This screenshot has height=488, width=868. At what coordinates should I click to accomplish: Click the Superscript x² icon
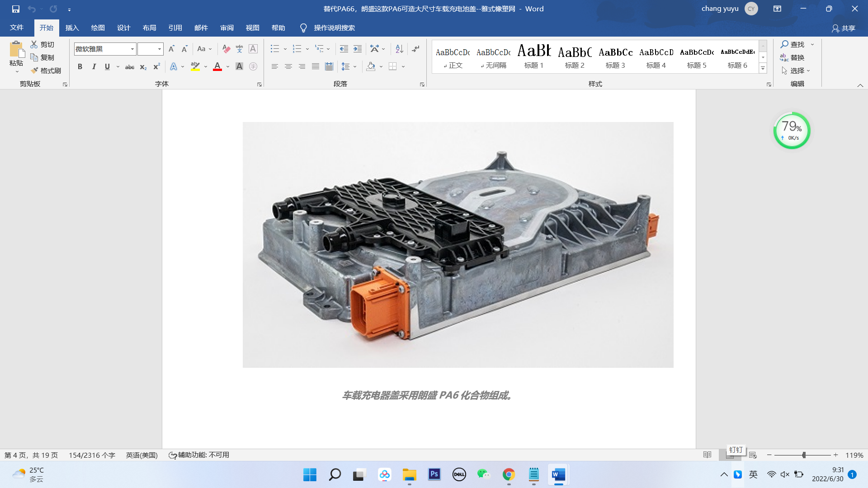point(156,67)
